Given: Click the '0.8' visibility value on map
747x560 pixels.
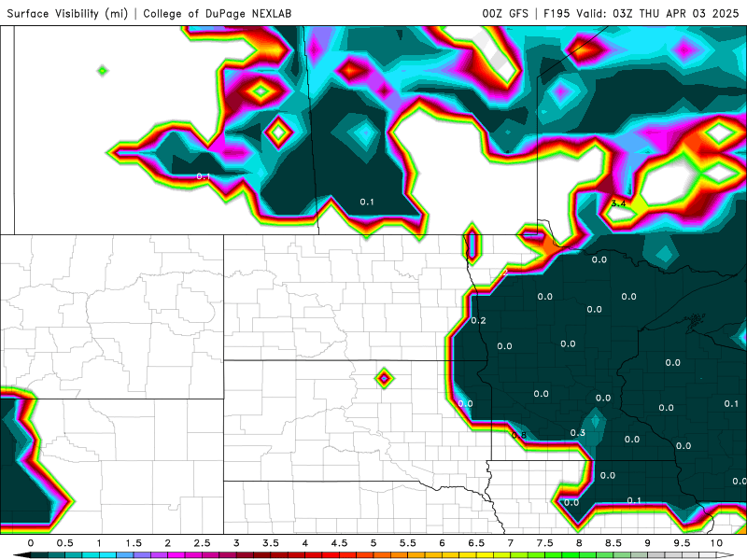Looking at the screenshot, I should [x=519, y=435].
